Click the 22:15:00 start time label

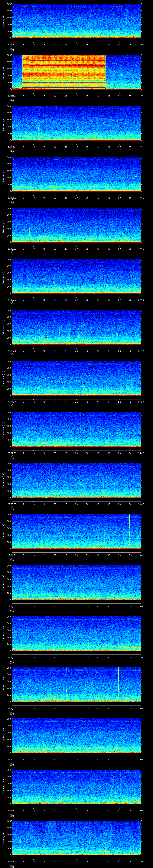pos(12,96)
